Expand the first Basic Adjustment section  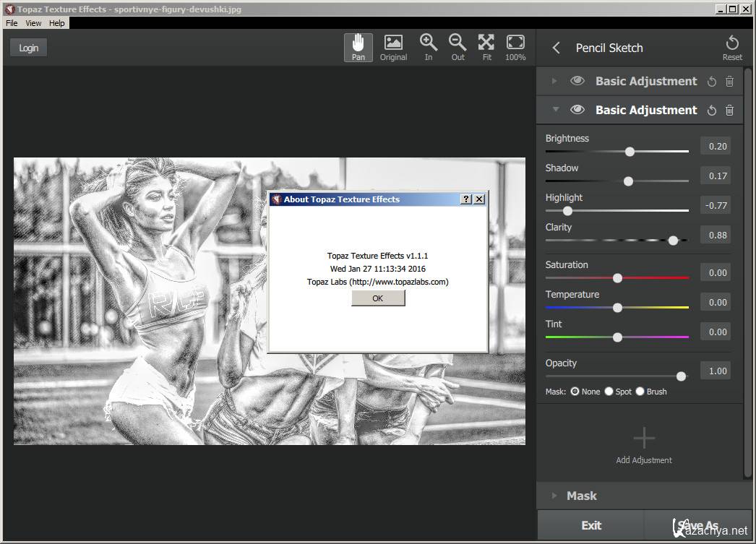[555, 81]
